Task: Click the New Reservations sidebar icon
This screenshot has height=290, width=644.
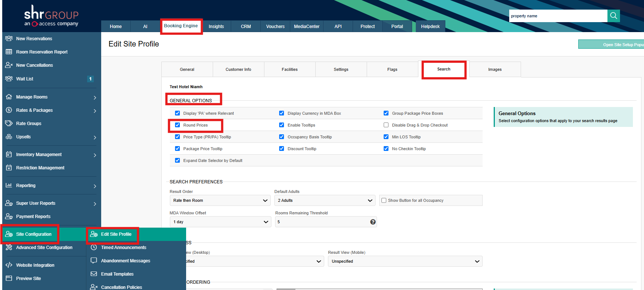Action: pos(9,38)
